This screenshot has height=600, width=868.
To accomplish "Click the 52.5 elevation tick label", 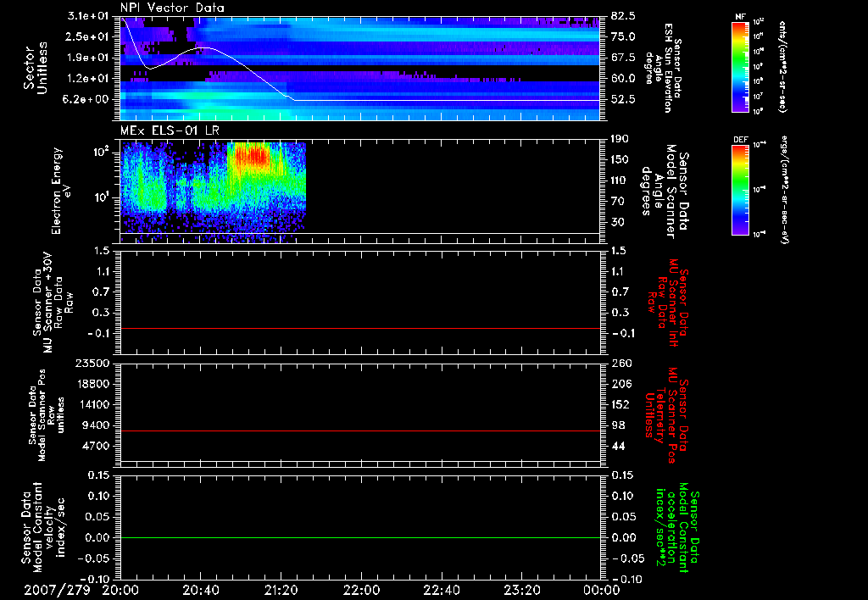I will [x=623, y=99].
